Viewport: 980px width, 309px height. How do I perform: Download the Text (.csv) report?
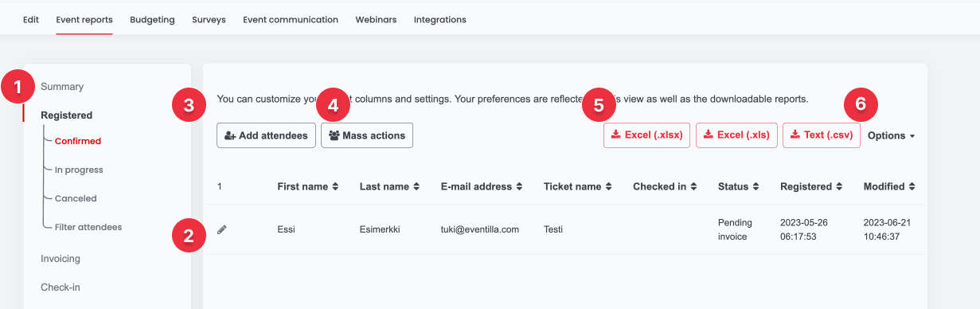(x=822, y=135)
